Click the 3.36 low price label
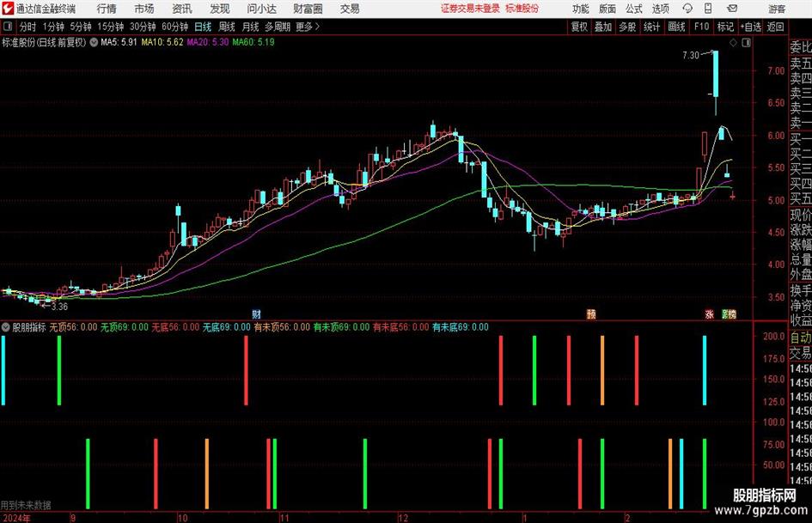 59,307
